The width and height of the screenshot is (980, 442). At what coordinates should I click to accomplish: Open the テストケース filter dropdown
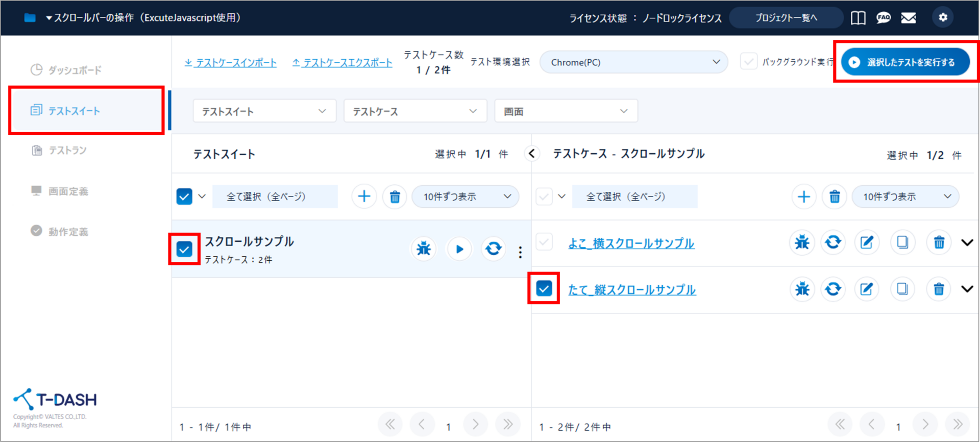click(x=415, y=111)
